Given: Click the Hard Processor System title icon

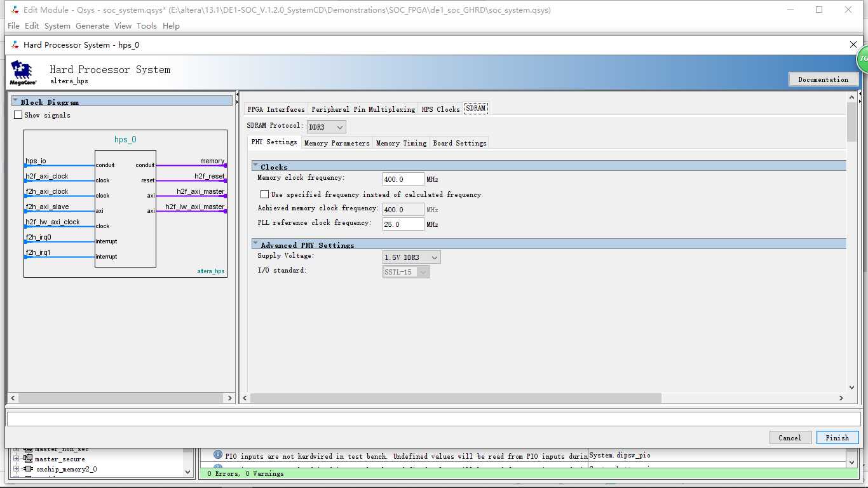Looking at the screenshot, I should pyautogui.click(x=15, y=45).
